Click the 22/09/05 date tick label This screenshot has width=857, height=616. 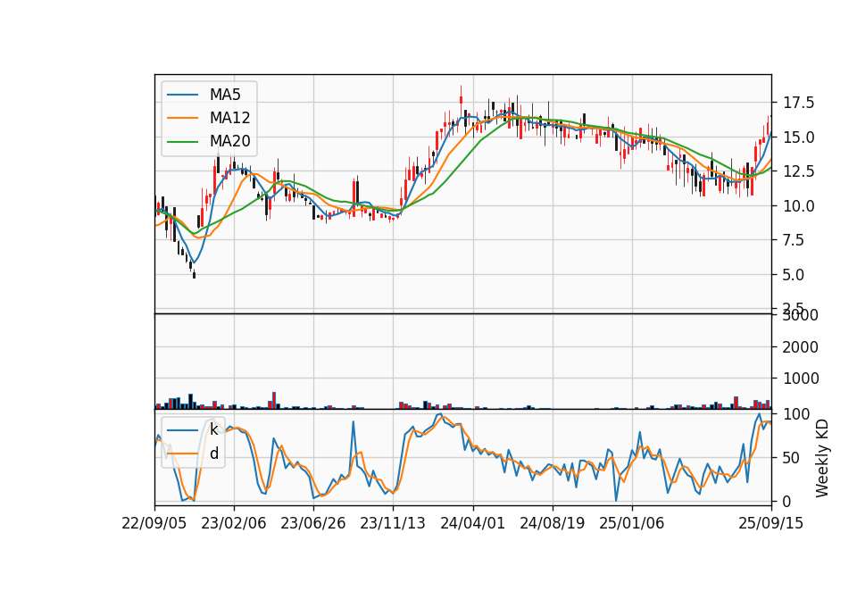coord(154,524)
